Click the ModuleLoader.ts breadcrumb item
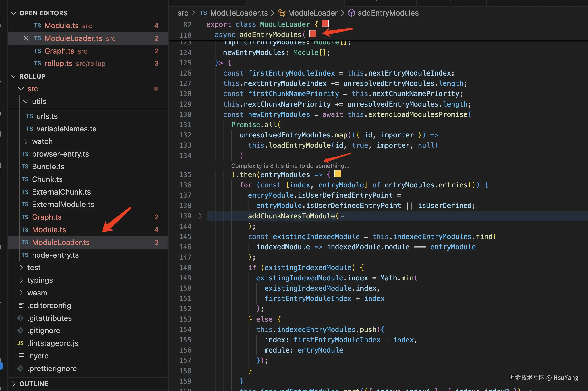 [239, 13]
